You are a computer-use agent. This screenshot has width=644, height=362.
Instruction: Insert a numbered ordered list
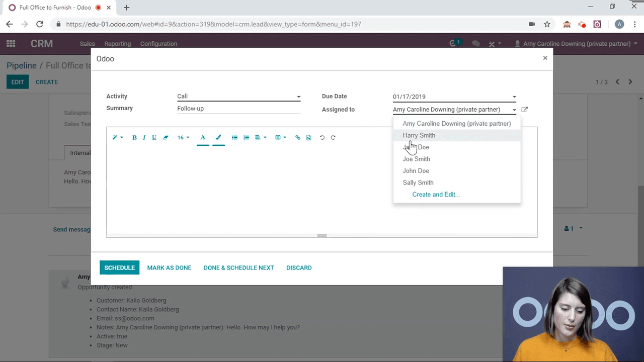coord(246,138)
